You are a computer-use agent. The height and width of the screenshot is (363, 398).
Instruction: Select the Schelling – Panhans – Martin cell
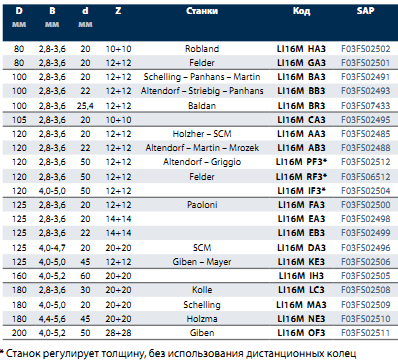(202, 77)
